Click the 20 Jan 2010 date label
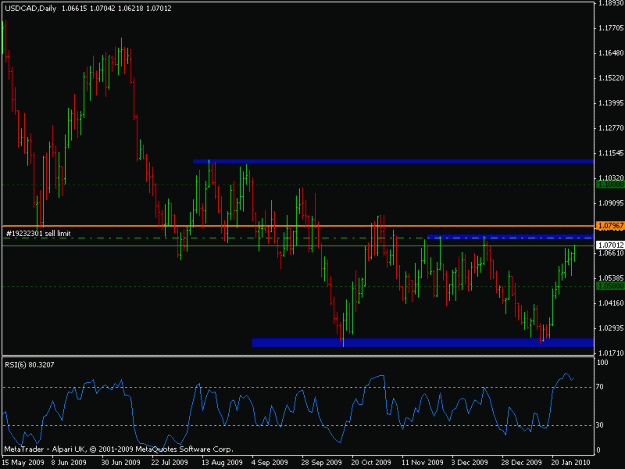This screenshot has height=469, width=625. point(570,463)
